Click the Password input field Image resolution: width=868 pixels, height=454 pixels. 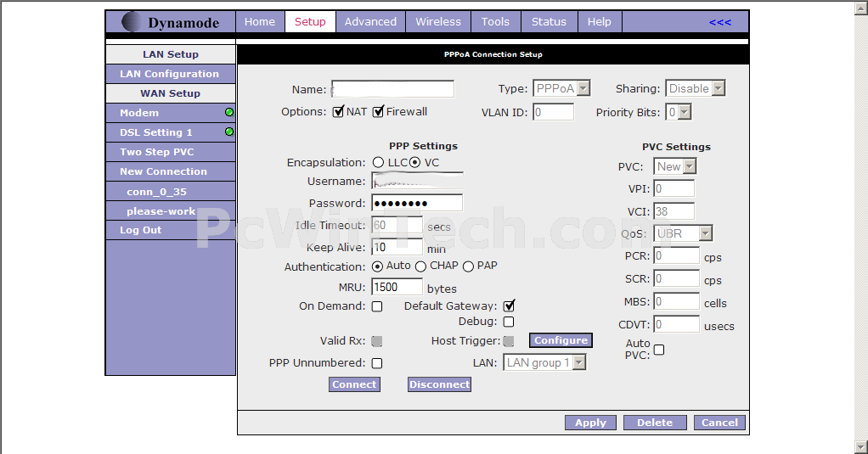pos(417,203)
